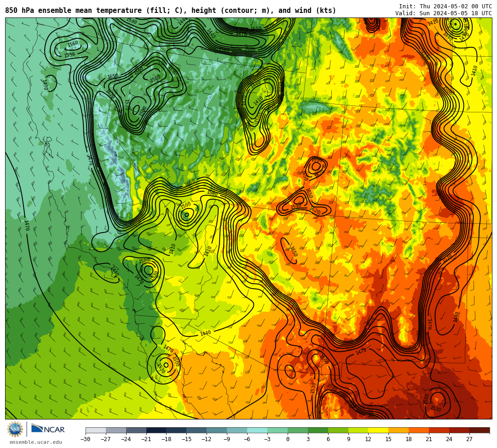This screenshot has width=497, height=448.
Task: Click the 21 colorbar tick label
Action: [x=429, y=439]
